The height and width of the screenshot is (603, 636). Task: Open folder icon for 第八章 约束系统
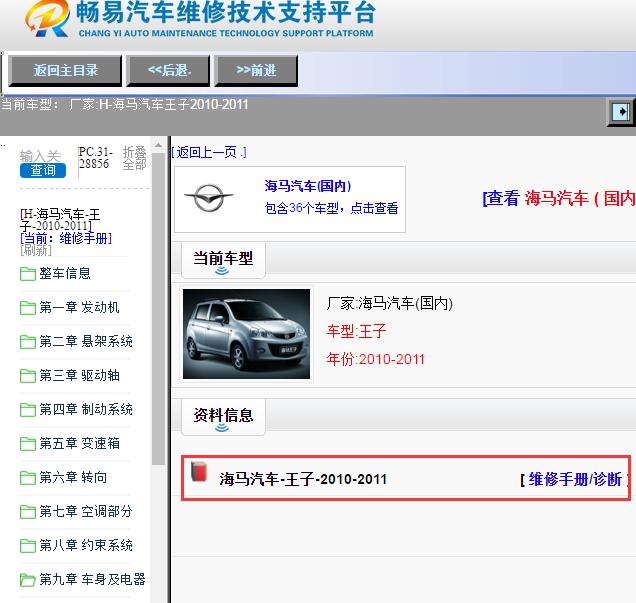(x=28, y=546)
